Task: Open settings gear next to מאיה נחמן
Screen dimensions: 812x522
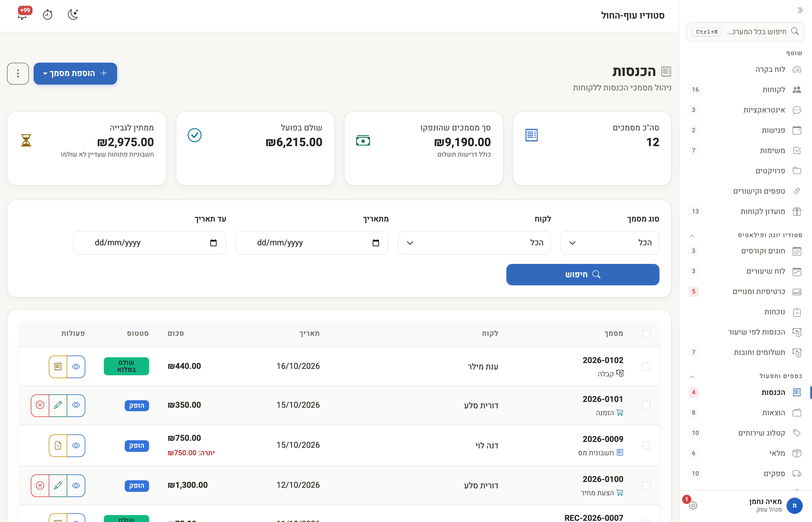Action: click(x=693, y=505)
